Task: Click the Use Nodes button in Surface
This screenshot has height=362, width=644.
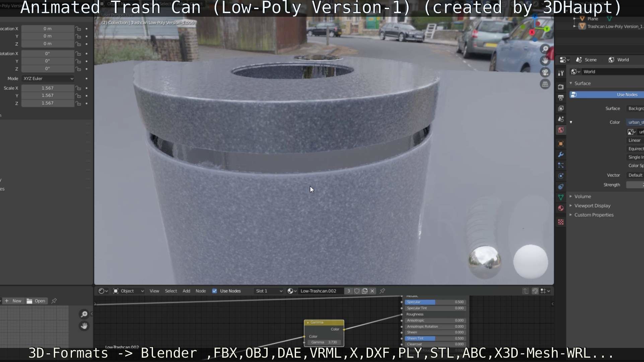Action: click(606, 95)
